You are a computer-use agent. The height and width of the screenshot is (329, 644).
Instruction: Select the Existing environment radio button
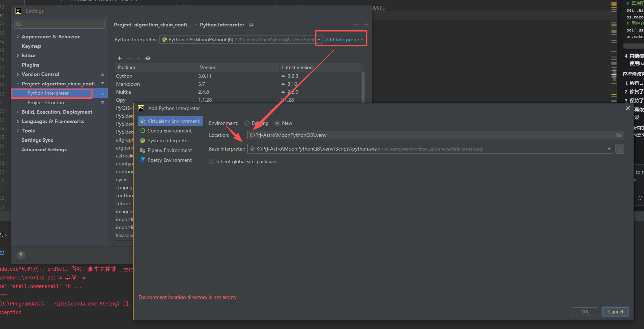pos(247,123)
